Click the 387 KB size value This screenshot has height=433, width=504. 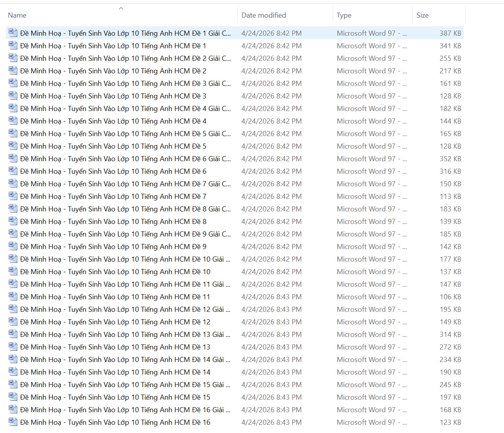450,33
